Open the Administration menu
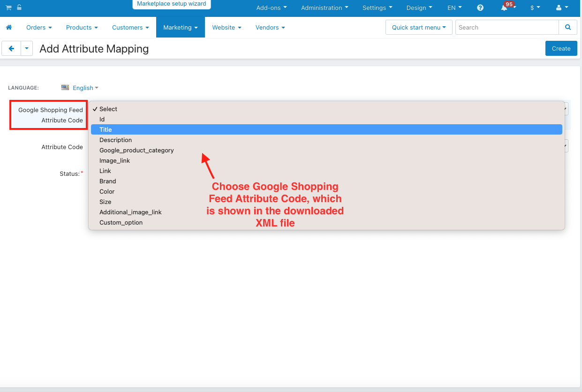Screen dimensions: 582x392 [325, 8]
